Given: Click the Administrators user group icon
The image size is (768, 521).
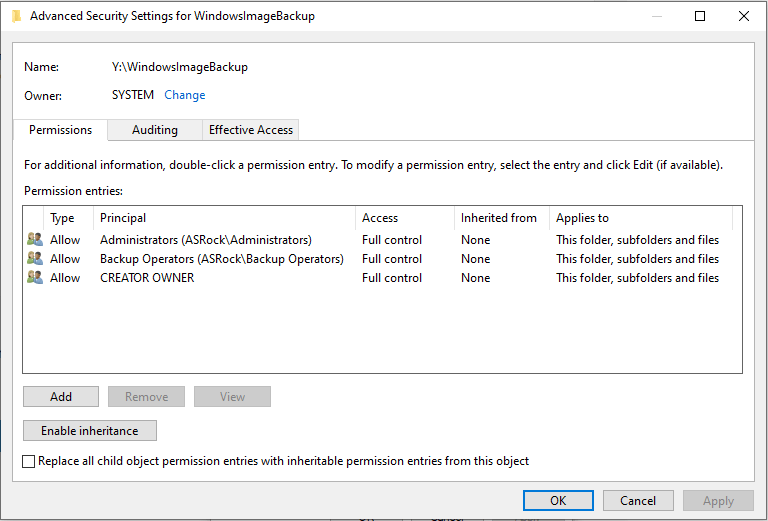Looking at the screenshot, I should 35,239.
